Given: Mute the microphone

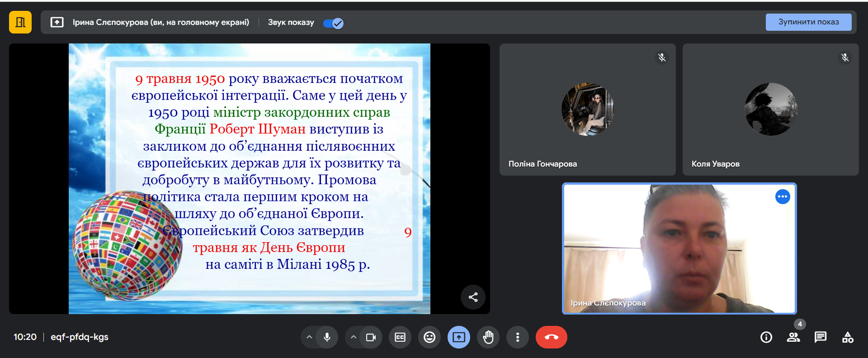Looking at the screenshot, I should click(327, 337).
